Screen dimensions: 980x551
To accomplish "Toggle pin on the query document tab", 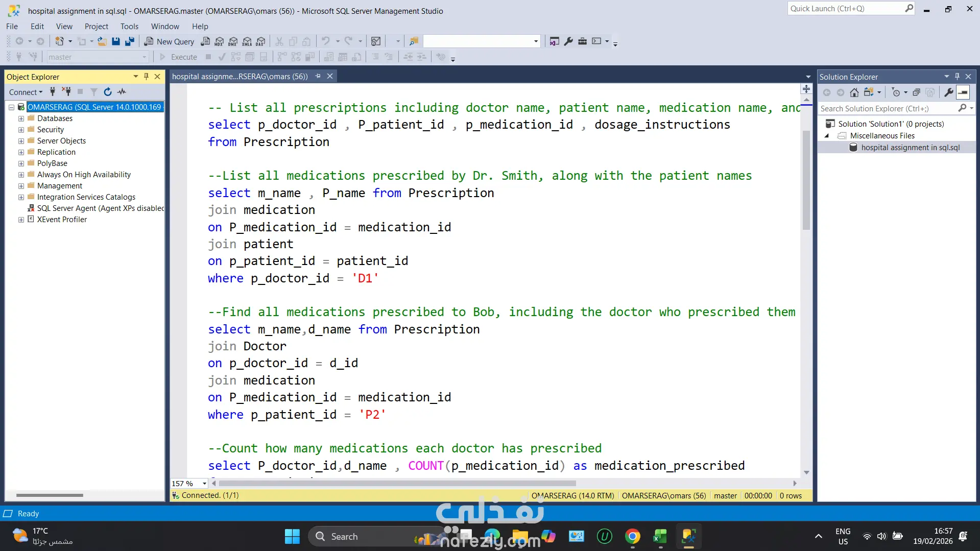I will (318, 76).
